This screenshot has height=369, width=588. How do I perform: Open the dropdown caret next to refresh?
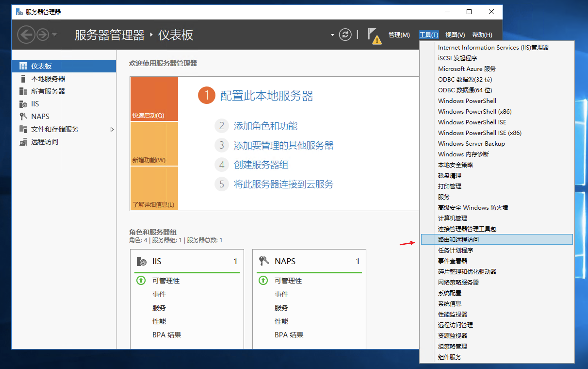click(x=332, y=35)
